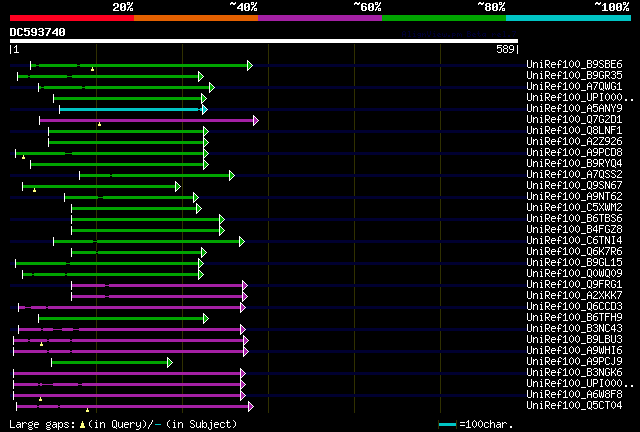Select the UniRef100_A2XKK7 label

click(574, 296)
